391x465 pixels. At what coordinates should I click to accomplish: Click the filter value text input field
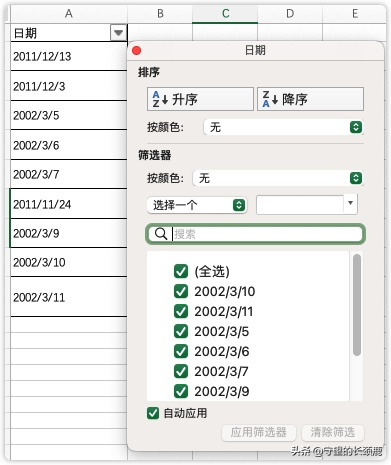pos(300,204)
